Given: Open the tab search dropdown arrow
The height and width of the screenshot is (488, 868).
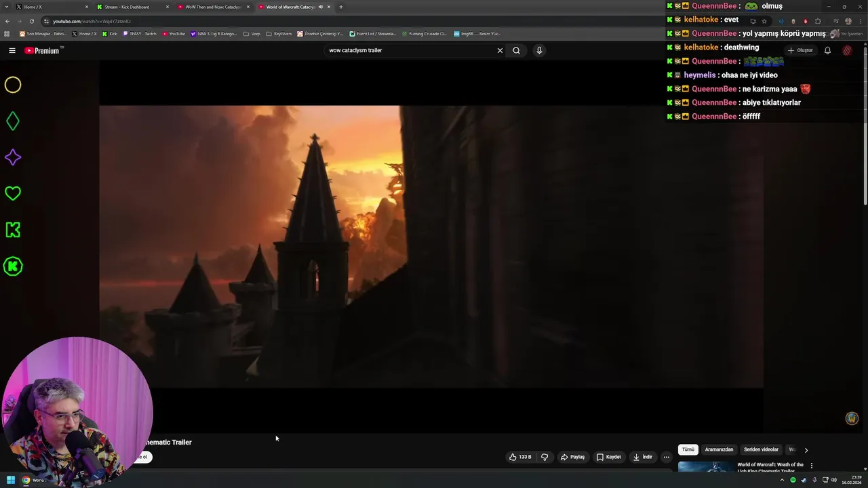Looking at the screenshot, I should pos(7,7).
